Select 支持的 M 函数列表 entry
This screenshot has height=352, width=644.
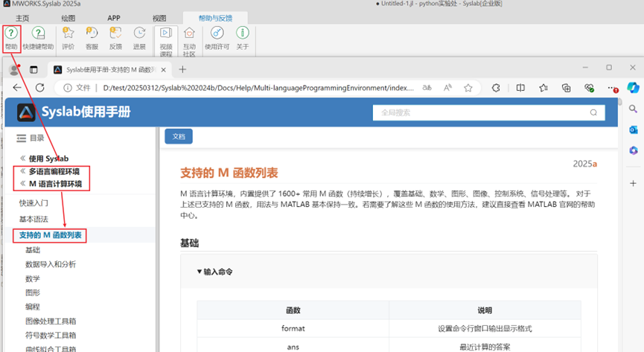coord(50,235)
